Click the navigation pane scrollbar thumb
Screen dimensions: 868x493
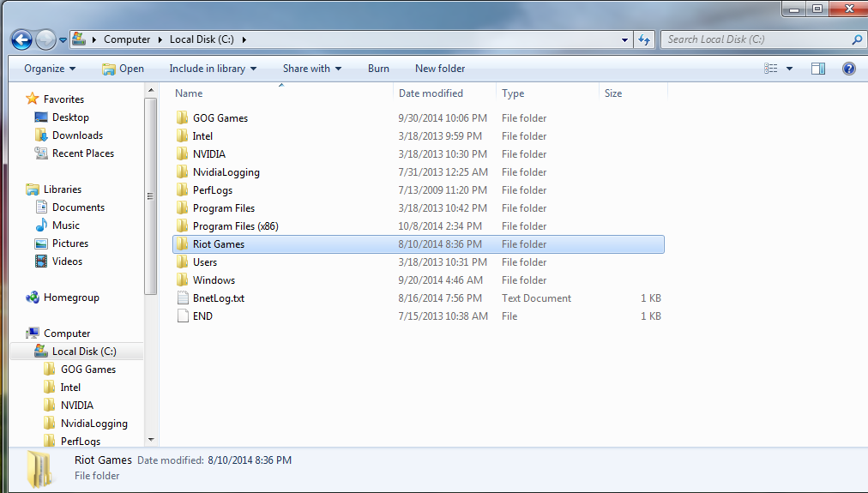(x=151, y=195)
